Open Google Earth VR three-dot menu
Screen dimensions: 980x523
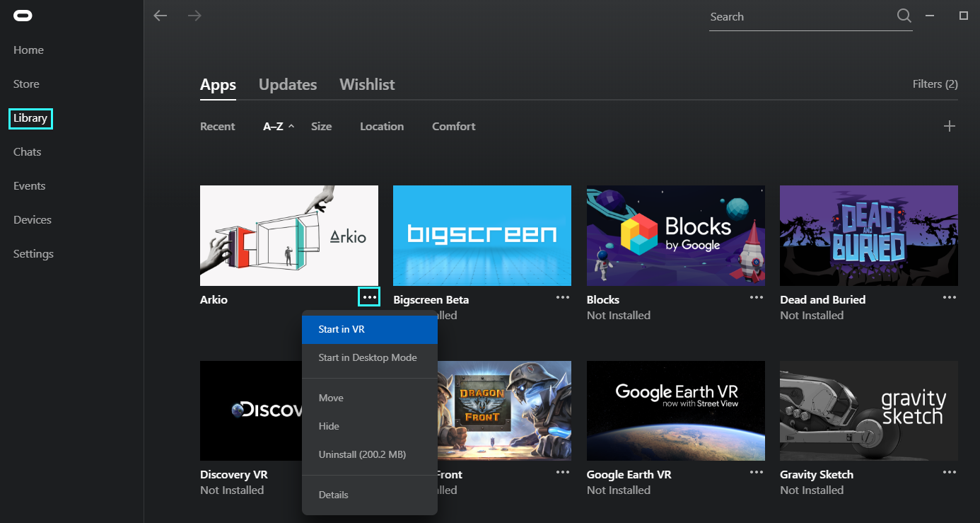click(x=757, y=472)
